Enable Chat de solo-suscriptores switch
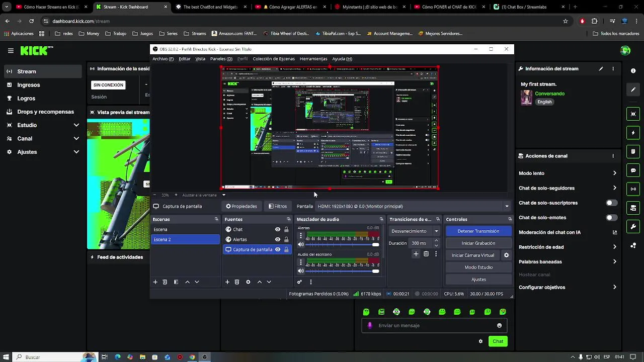The height and width of the screenshot is (362, 644). tap(611, 203)
